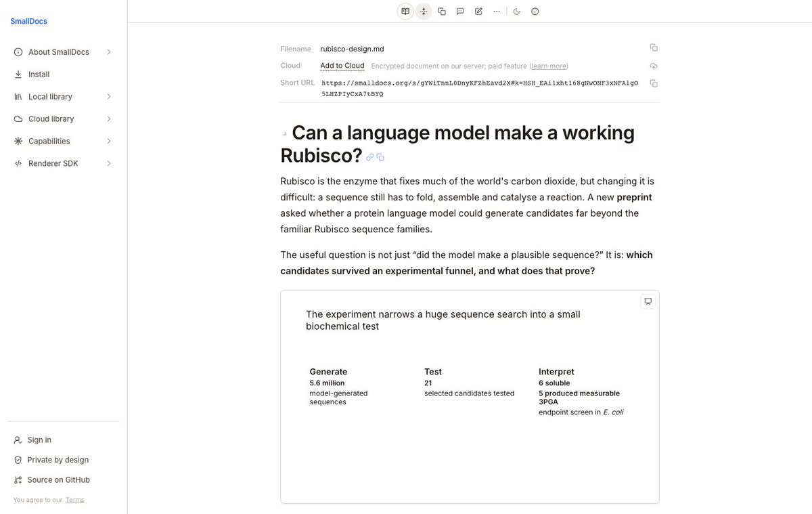Click the Test stage heading in chart

pos(433,372)
